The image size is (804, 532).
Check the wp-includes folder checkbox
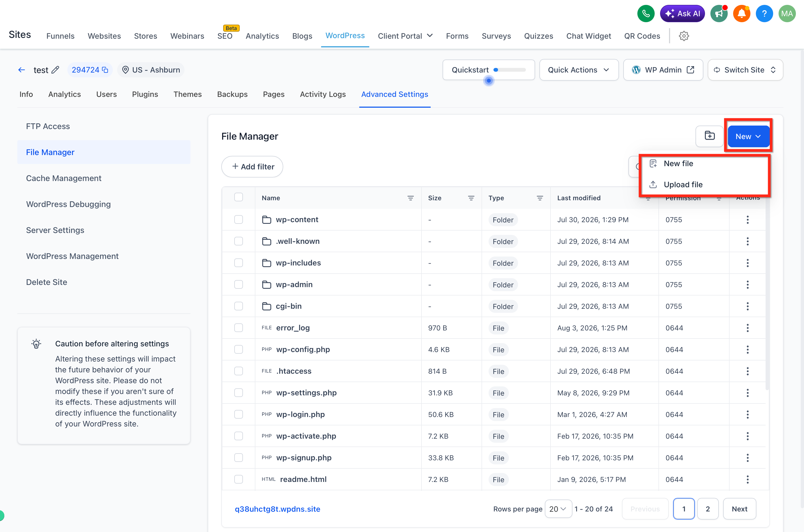(x=238, y=263)
